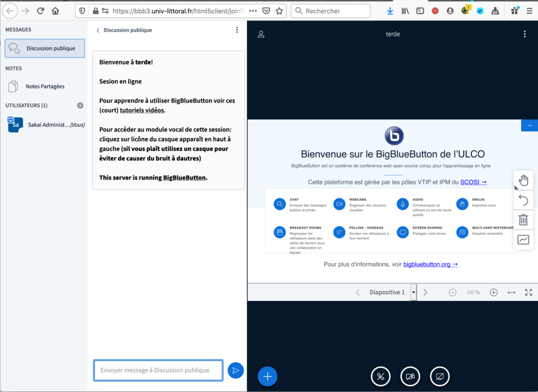This screenshot has width=538, height=392.
Task: Toggle multi-user whiteboard chart icon
Action: tap(523, 240)
